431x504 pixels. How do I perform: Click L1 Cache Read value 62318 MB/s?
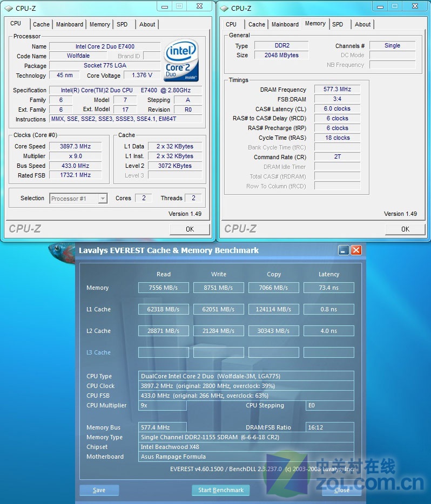164,309
